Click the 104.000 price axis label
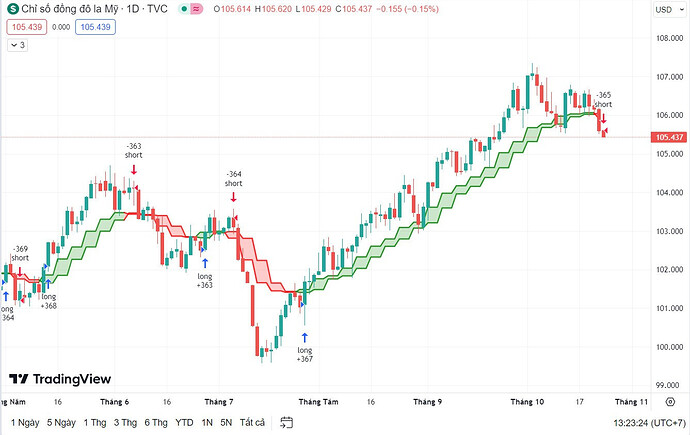690x435 pixels. coord(669,193)
